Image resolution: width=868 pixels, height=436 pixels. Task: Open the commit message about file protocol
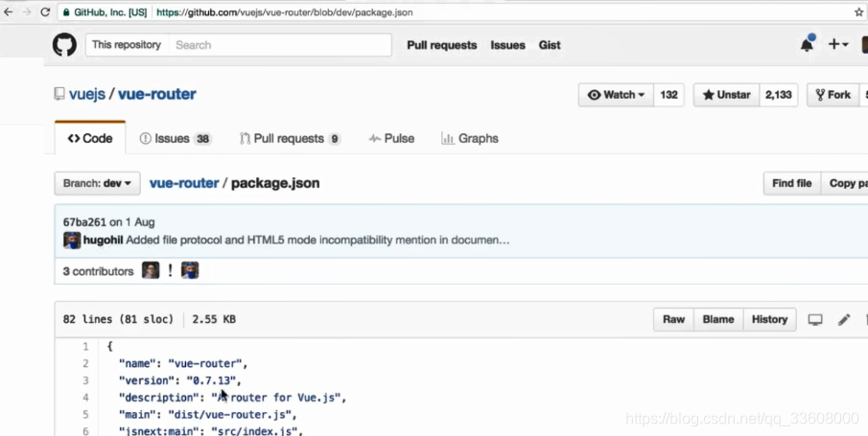(317, 241)
